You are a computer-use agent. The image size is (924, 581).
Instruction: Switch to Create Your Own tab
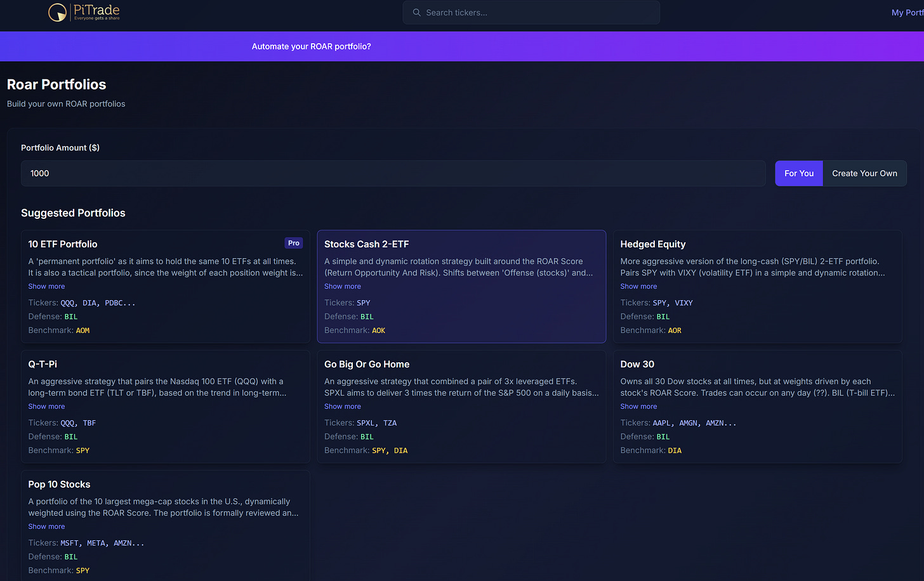(x=865, y=173)
